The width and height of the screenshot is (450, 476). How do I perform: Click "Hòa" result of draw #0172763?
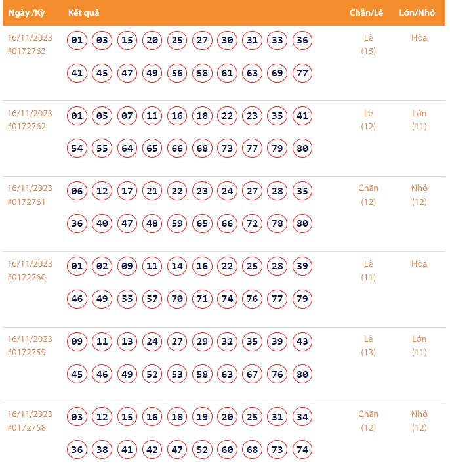[419, 38]
